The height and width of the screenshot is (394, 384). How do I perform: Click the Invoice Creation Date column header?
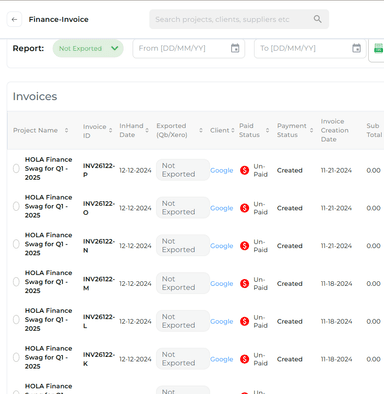(x=335, y=130)
